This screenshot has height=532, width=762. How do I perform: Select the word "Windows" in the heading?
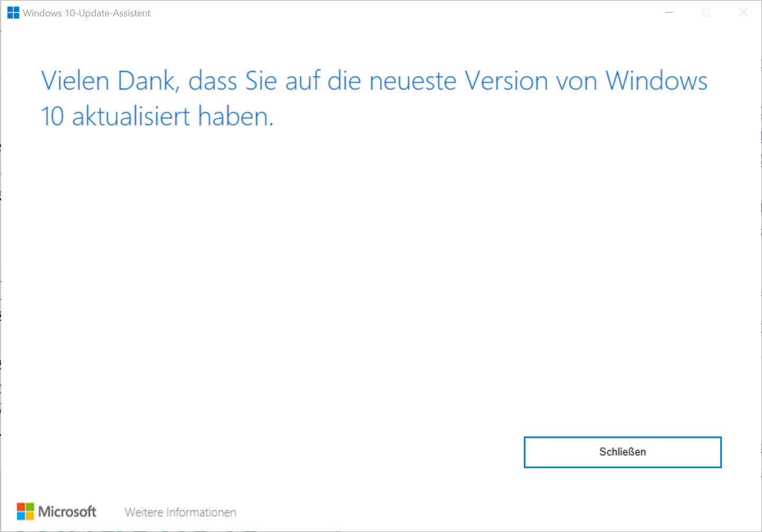coord(656,81)
